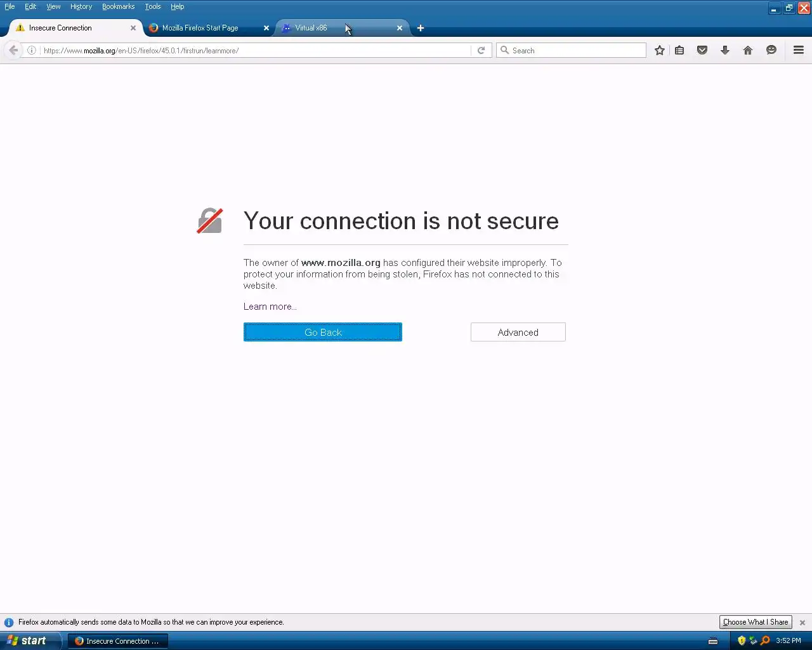Viewport: 812px width, 650px height.
Task: Open the File menu
Action: tap(10, 6)
